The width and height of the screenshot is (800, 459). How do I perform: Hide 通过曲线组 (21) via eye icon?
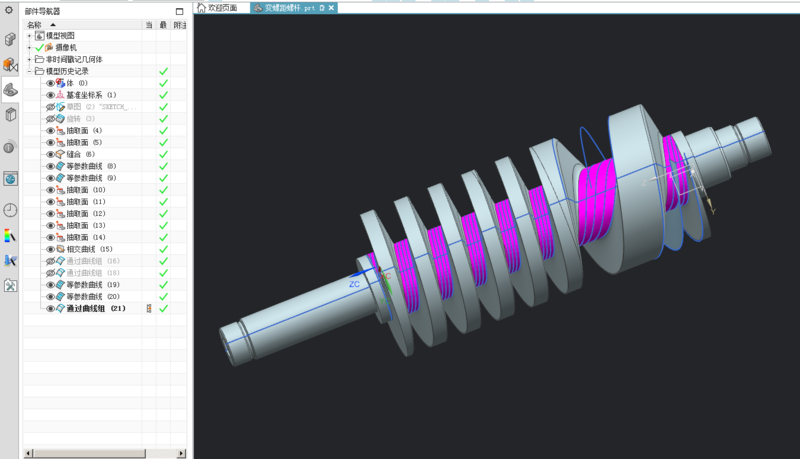click(x=50, y=308)
